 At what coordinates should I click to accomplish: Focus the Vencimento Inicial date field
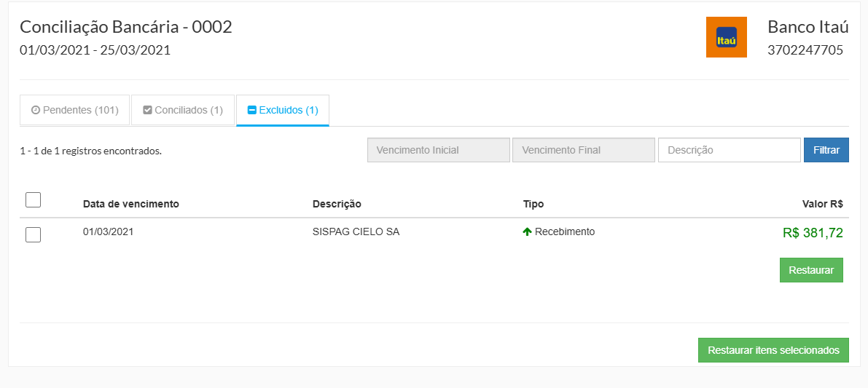tap(438, 151)
